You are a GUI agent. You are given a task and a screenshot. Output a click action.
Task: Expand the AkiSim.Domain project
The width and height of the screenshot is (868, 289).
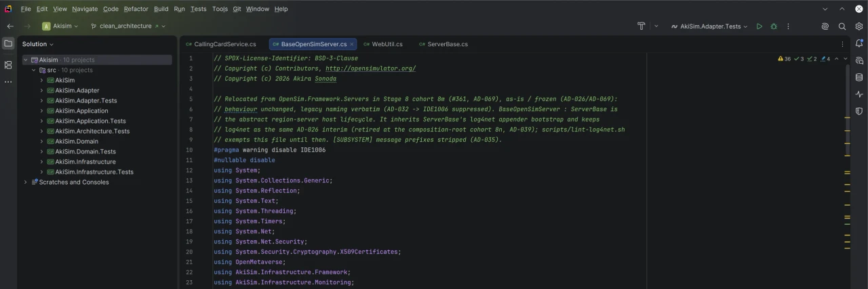(41, 141)
